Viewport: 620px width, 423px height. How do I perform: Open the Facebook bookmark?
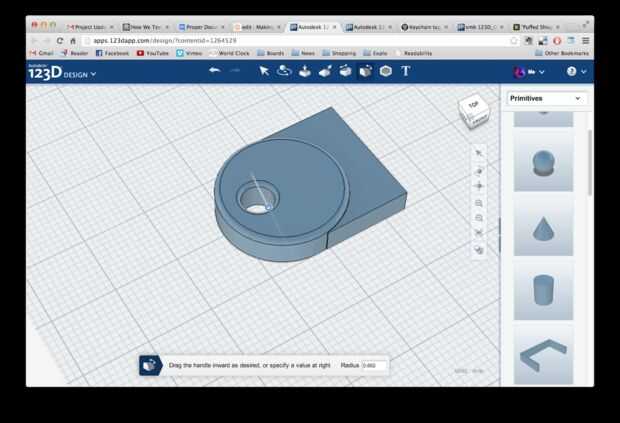click(x=112, y=53)
